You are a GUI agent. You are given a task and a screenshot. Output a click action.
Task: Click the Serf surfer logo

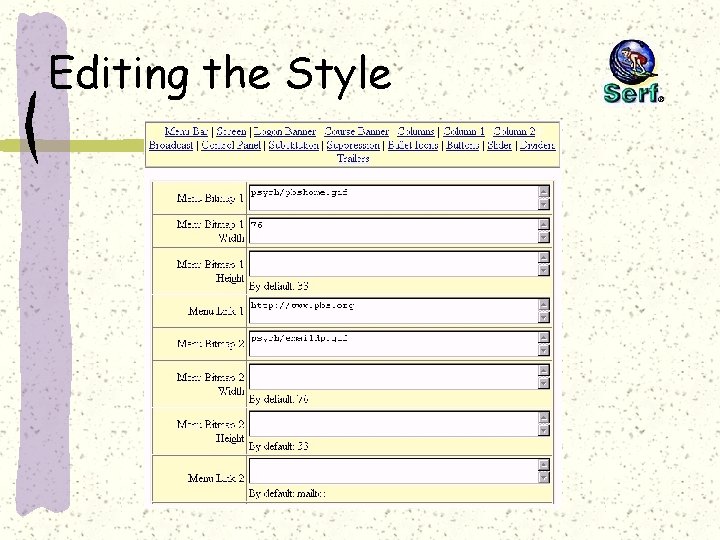[634, 71]
